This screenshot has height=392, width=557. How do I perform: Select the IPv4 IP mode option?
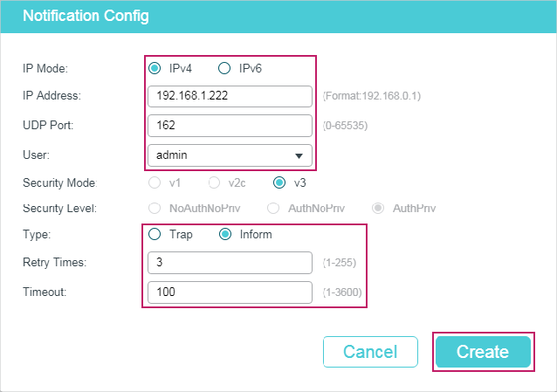click(155, 68)
